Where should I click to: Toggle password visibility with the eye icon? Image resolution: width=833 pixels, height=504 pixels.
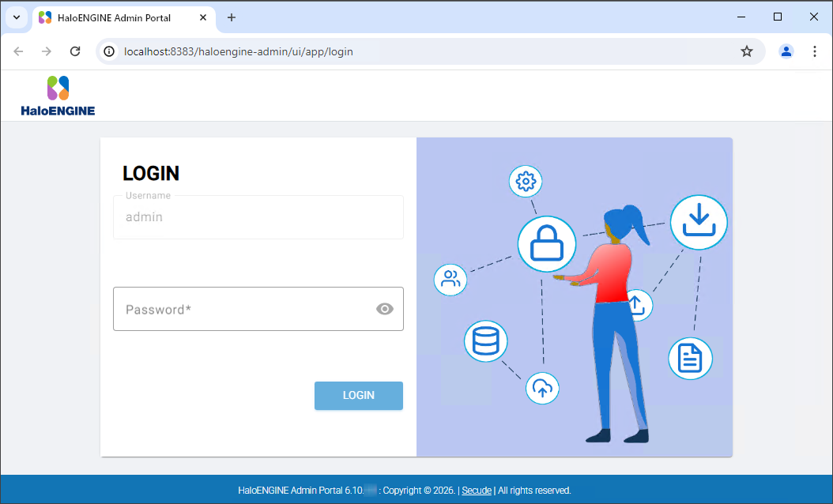pos(385,309)
